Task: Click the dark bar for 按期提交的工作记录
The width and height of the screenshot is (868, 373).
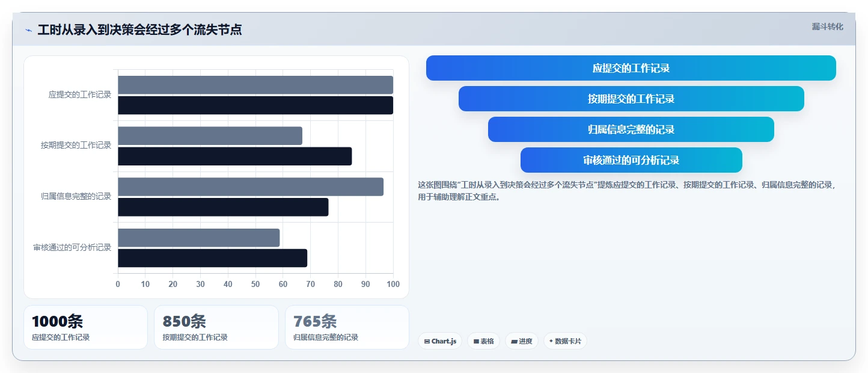Action: 234,156
